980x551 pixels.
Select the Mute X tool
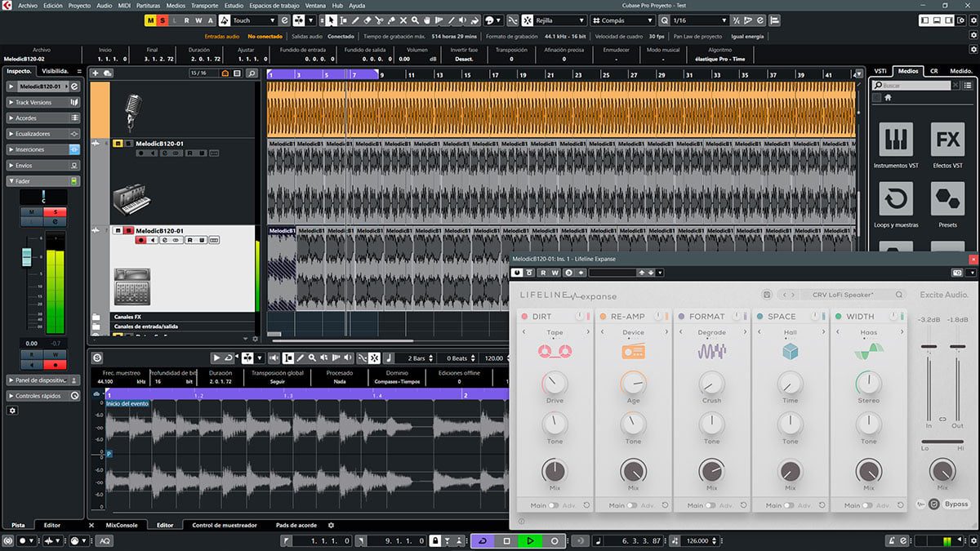pyautogui.click(x=403, y=20)
